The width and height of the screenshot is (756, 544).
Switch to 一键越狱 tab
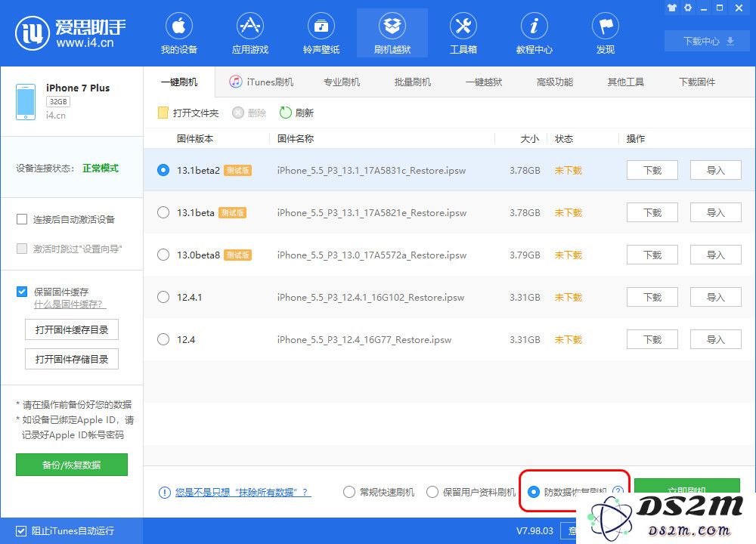[484, 82]
